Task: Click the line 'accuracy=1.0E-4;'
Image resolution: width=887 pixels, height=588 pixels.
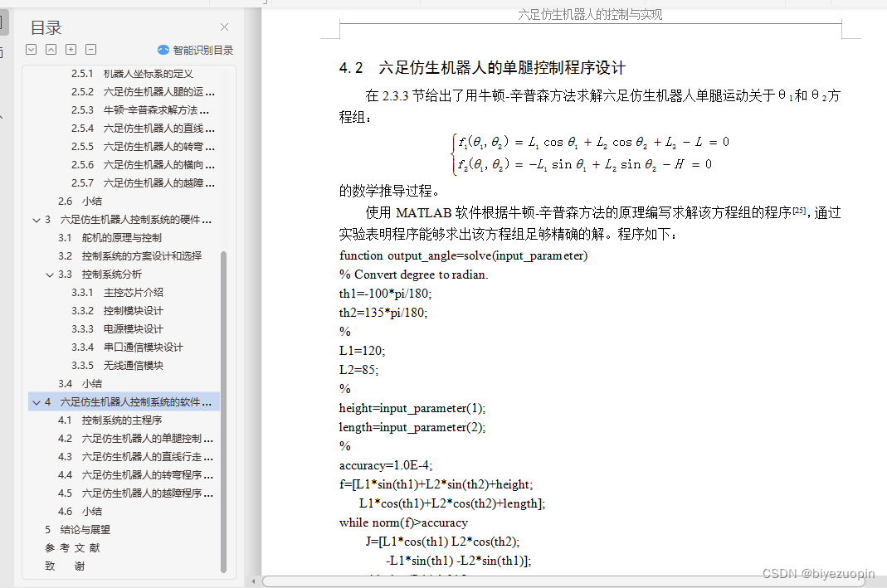Action: click(386, 465)
